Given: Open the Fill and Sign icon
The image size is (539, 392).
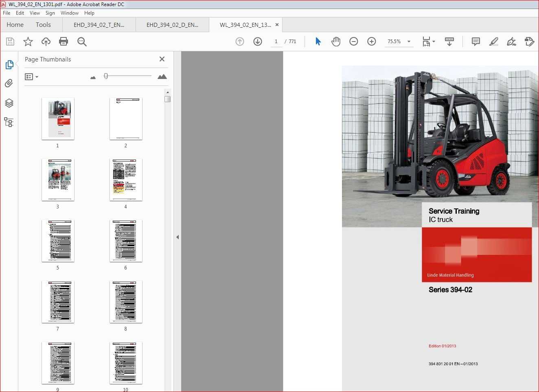Looking at the screenshot, I should [x=511, y=42].
